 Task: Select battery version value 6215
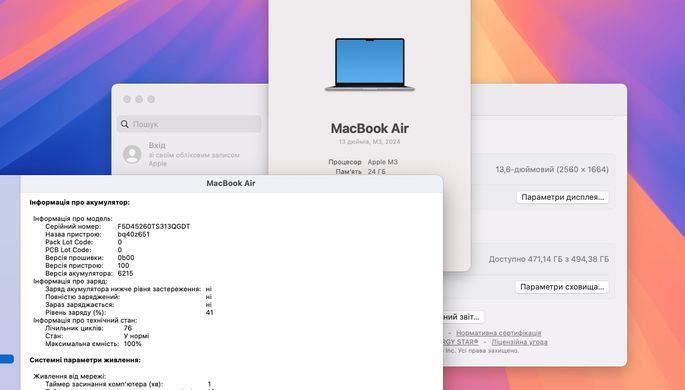click(x=125, y=273)
